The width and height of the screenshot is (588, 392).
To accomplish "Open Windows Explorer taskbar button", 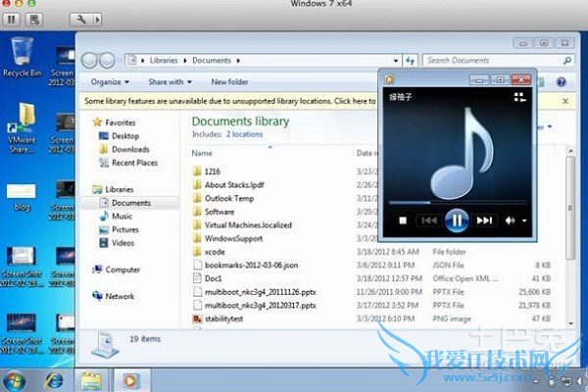I will tap(91, 380).
